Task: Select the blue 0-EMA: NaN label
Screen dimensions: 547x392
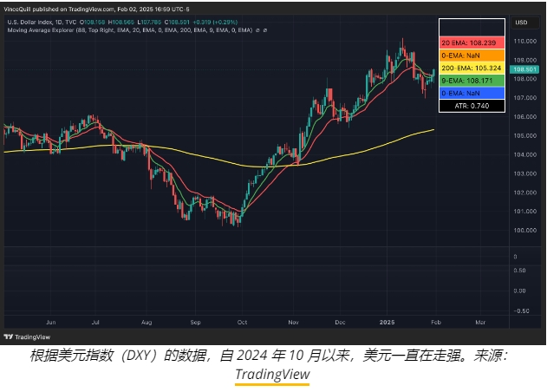Action: (472, 93)
